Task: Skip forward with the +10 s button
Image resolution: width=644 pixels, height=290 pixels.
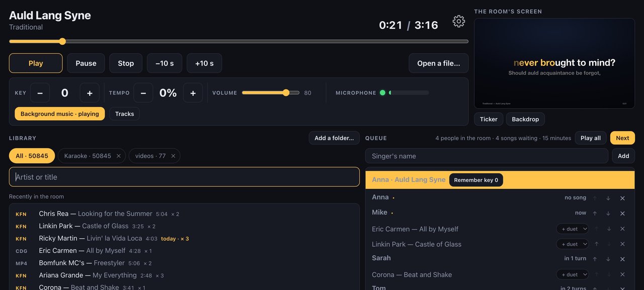Action: (x=204, y=63)
